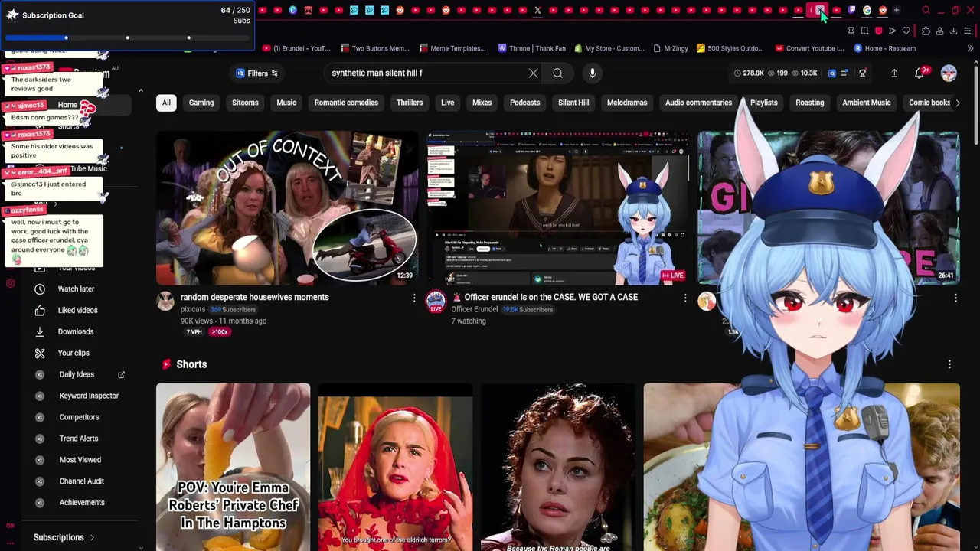Open the YouTube account avatar menu

(x=949, y=73)
